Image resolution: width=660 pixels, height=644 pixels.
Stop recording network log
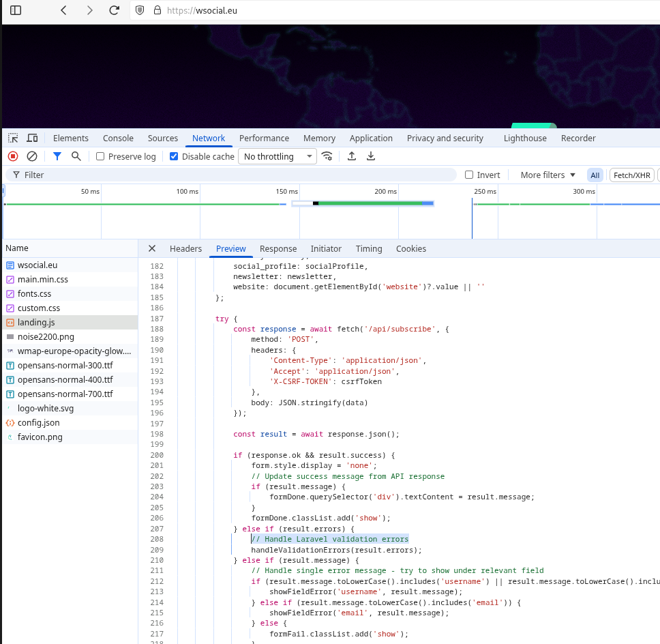click(12, 156)
